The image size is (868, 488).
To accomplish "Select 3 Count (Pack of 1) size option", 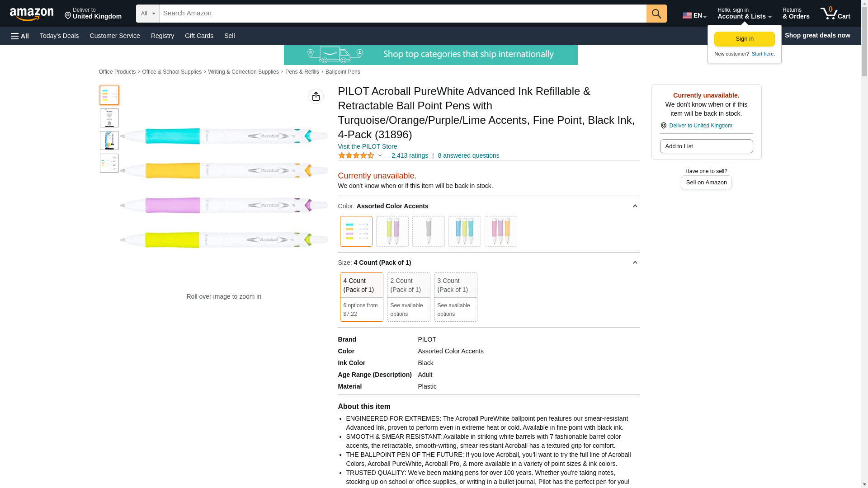I will pyautogui.click(x=455, y=296).
